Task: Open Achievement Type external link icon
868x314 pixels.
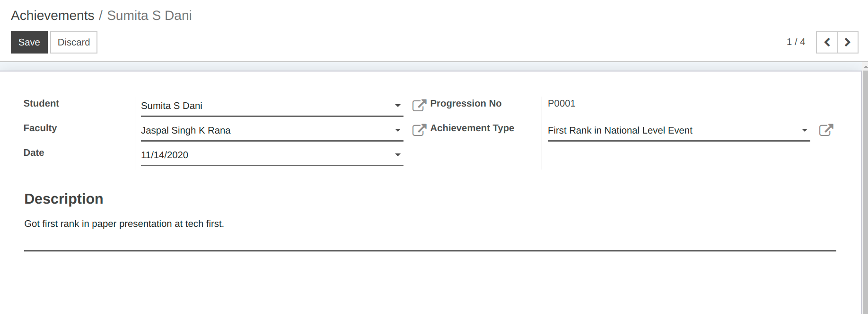Action: (x=826, y=130)
